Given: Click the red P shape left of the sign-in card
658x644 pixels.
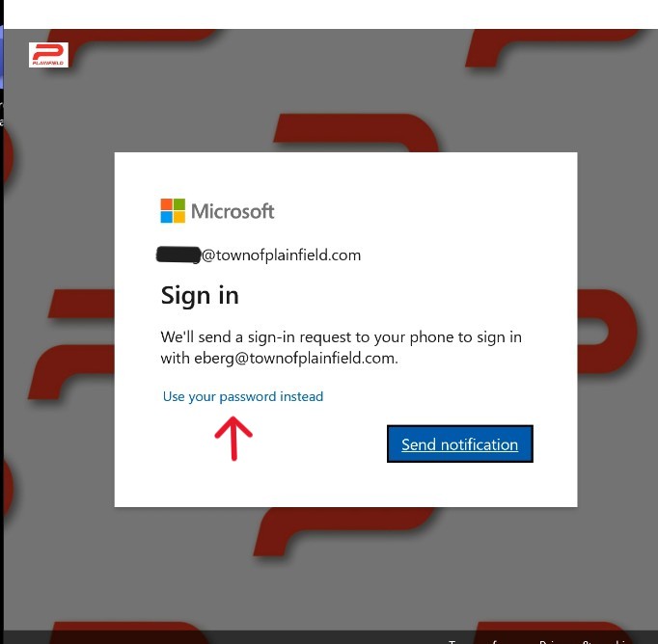Looking at the screenshot, I should 73,344.
